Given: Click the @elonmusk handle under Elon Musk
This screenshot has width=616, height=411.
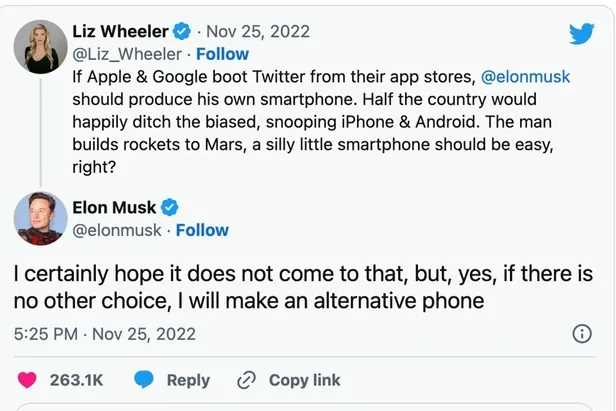Looking at the screenshot, I should (119, 230).
